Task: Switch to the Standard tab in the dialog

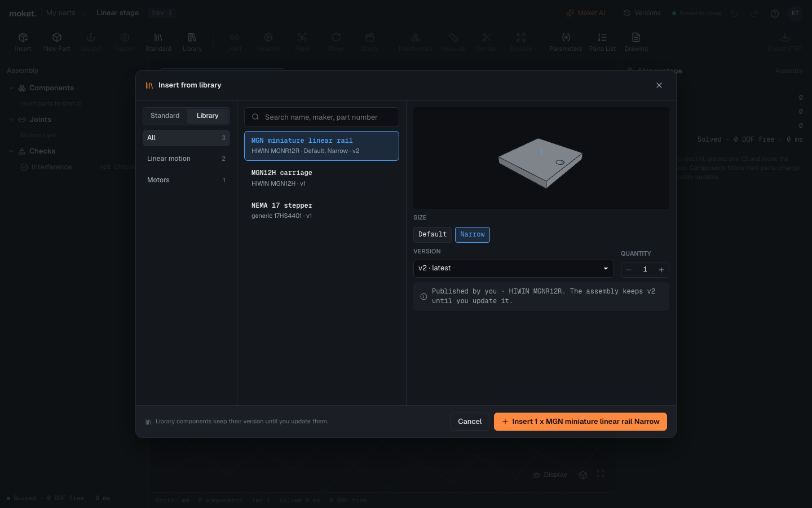Action: click(x=165, y=116)
